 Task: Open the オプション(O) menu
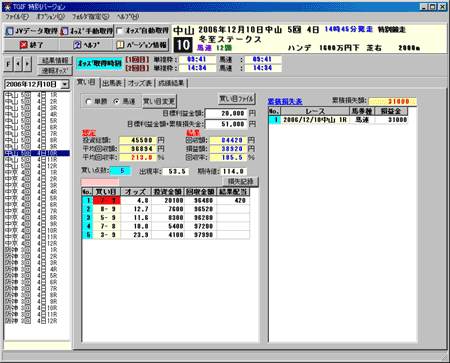coord(50,16)
